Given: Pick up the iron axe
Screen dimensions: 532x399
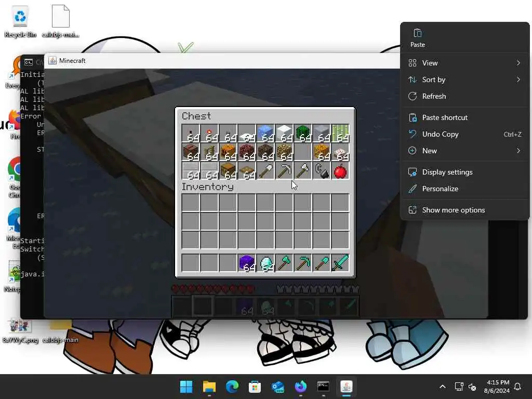Looking at the screenshot, I should pyautogui.click(x=303, y=170).
